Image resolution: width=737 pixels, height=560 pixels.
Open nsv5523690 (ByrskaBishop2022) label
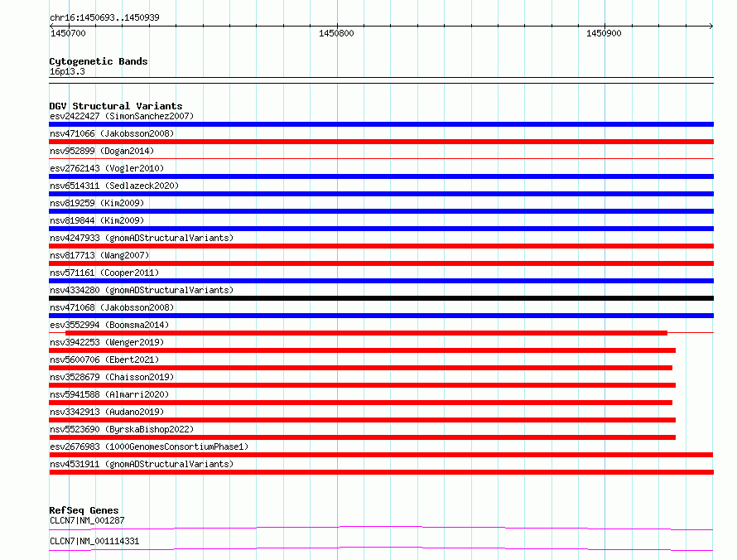tap(122, 429)
